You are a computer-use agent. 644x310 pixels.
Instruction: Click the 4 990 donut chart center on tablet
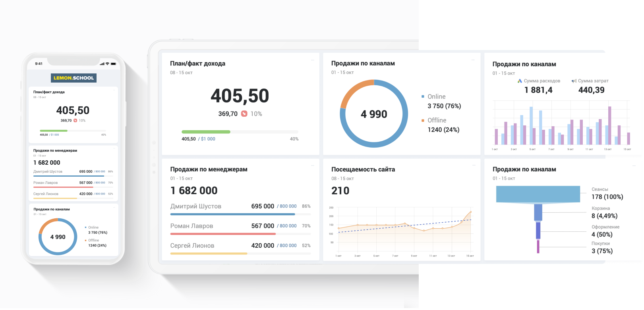pos(374,114)
